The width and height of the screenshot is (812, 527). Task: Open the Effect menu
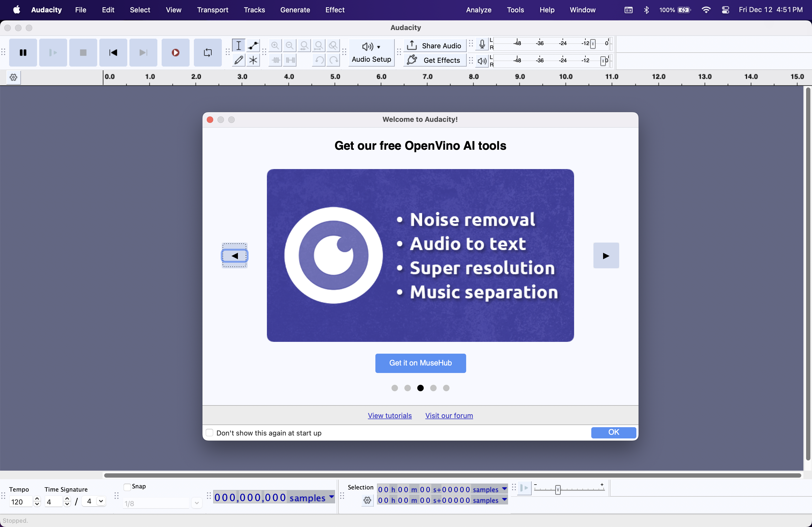[335, 10]
